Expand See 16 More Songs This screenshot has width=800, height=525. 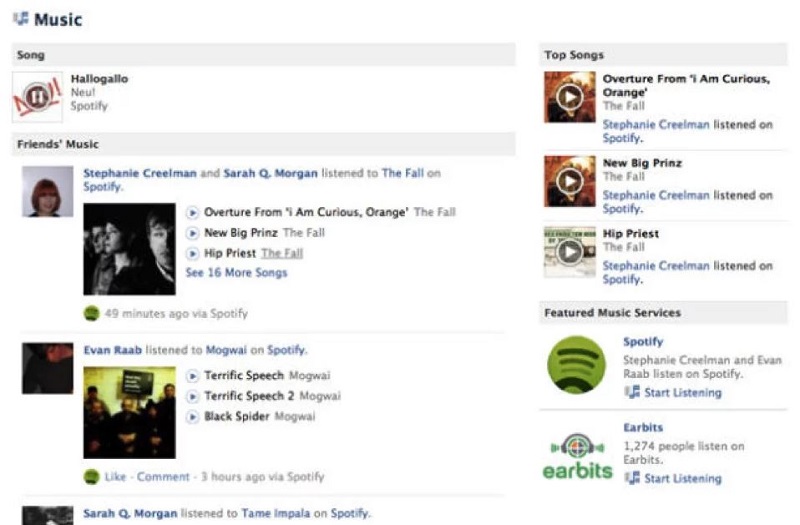(236, 272)
